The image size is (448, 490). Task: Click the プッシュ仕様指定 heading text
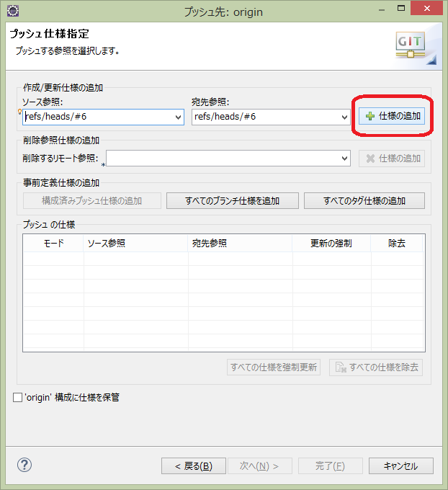50,34
